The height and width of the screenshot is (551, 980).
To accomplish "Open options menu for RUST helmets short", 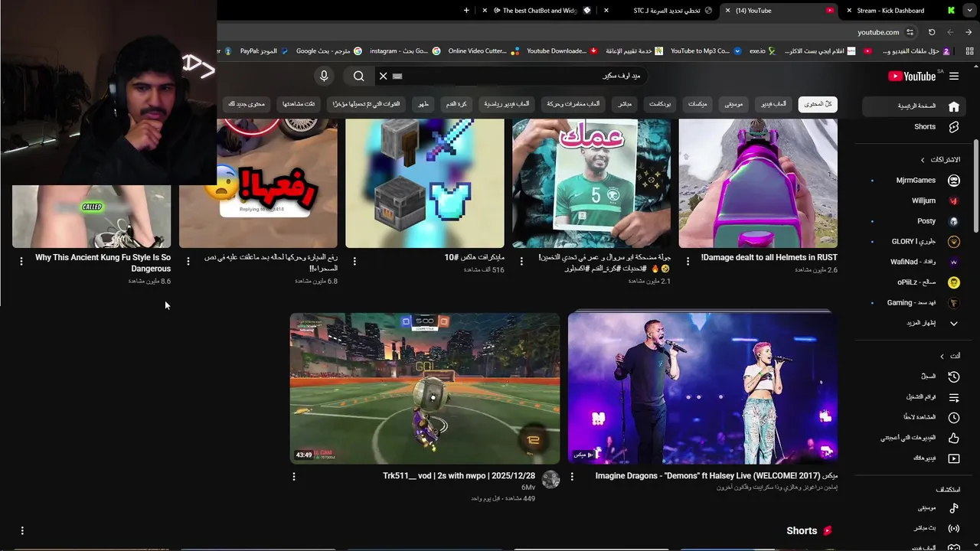I will click(688, 261).
